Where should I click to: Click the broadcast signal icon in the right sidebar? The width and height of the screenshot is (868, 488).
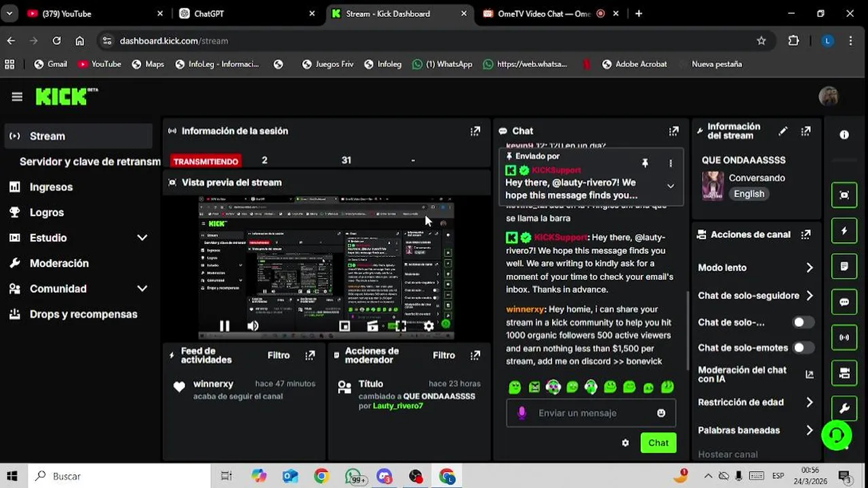pyautogui.click(x=844, y=338)
